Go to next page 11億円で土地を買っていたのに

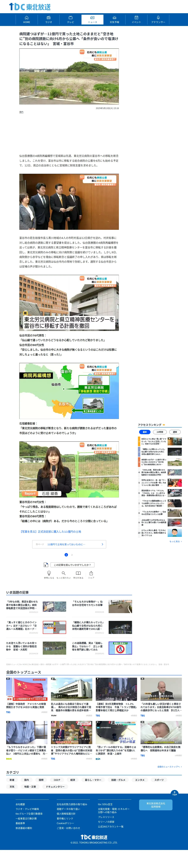click(69, 544)
